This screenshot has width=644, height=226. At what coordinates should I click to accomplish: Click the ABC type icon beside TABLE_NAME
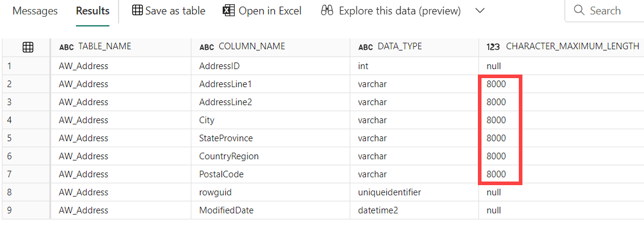coord(67,47)
